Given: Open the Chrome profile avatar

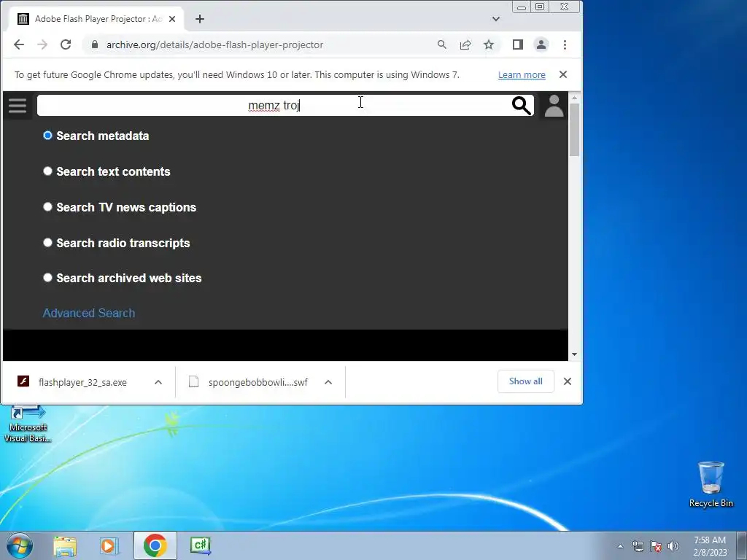Looking at the screenshot, I should point(541,44).
